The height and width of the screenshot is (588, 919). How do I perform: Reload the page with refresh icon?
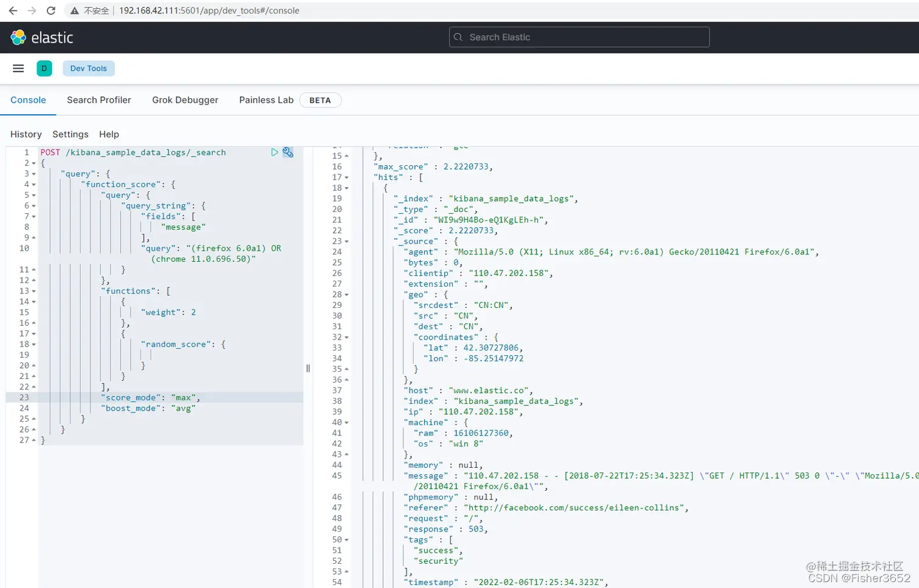[x=51, y=10]
